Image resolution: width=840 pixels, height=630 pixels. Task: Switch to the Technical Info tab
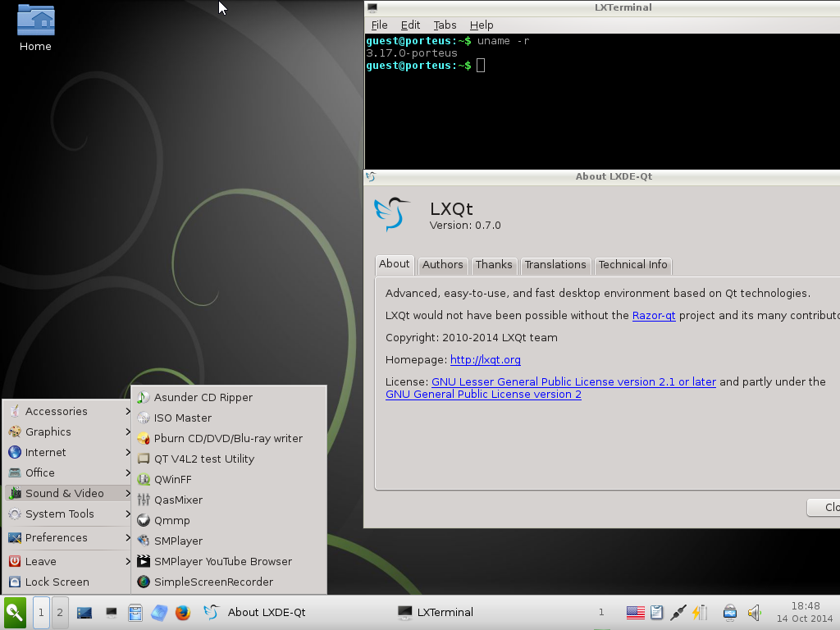(x=632, y=265)
